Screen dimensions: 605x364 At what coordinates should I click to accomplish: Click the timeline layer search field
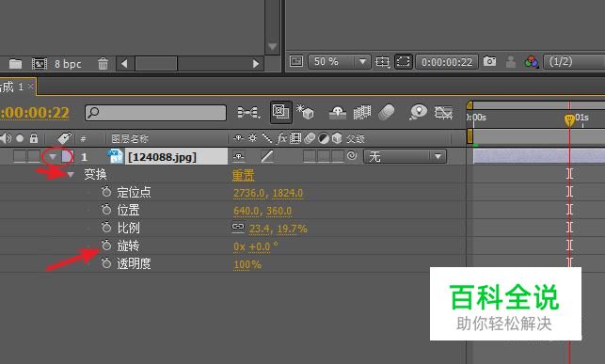155,113
